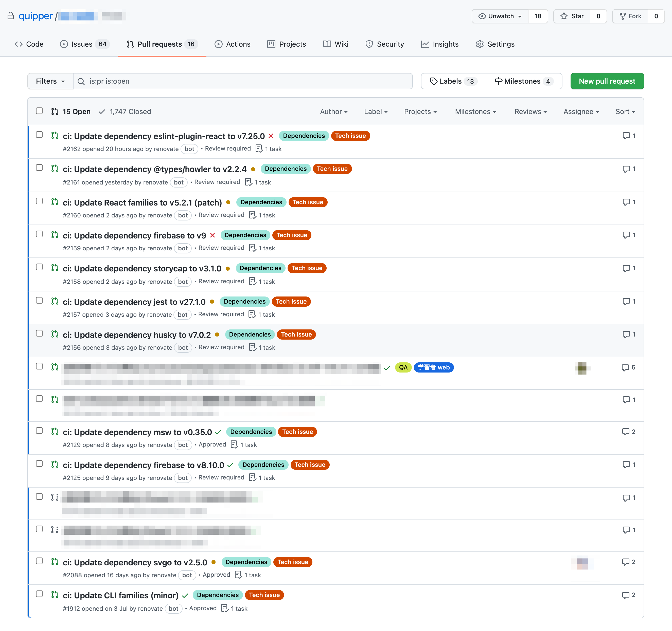Click the Star icon button

click(x=572, y=16)
